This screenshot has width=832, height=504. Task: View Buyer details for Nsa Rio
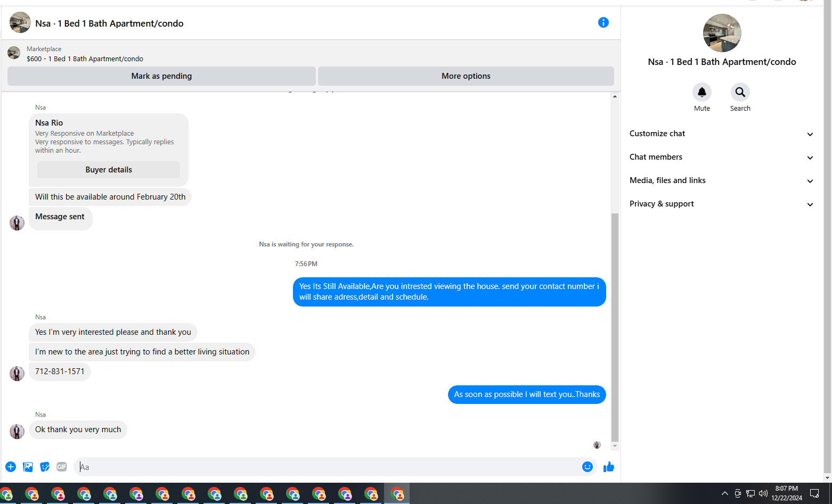click(x=109, y=170)
